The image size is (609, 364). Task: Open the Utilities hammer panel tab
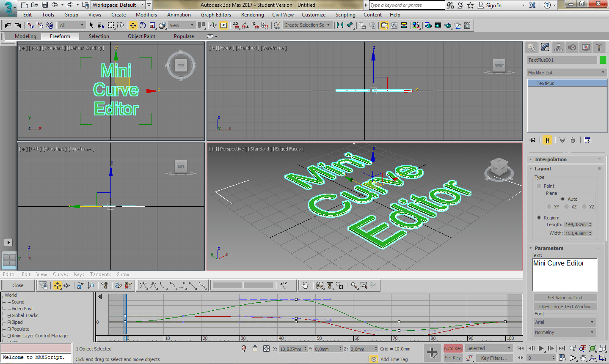pos(599,47)
